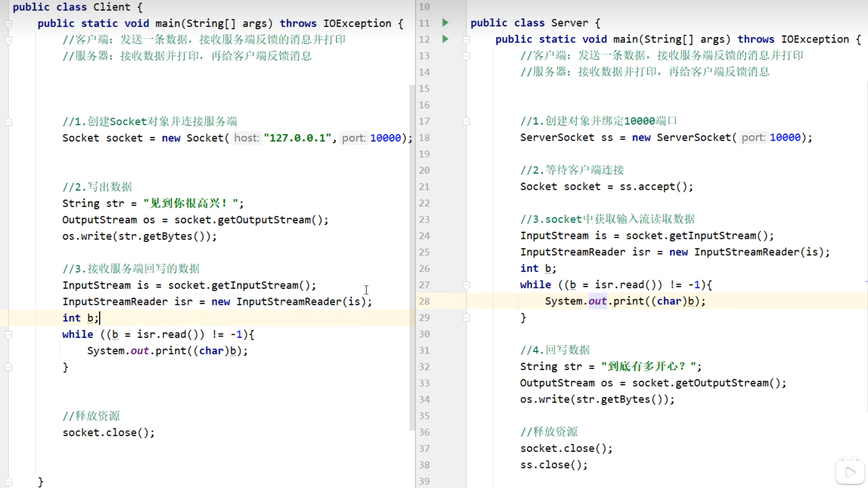868x488 pixels.
Task: Click fold end marker beside Client while closing brace
Action: (x=8, y=367)
